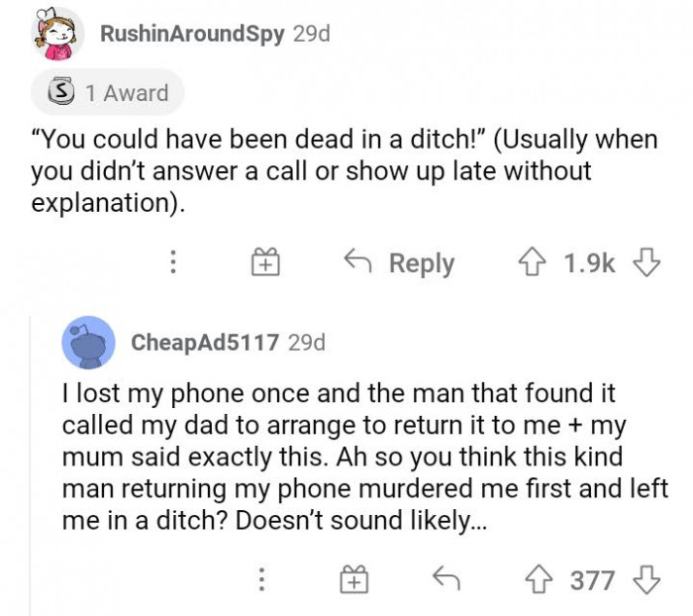Upvote RushinAroundSpy's comment

(x=535, y=262)
